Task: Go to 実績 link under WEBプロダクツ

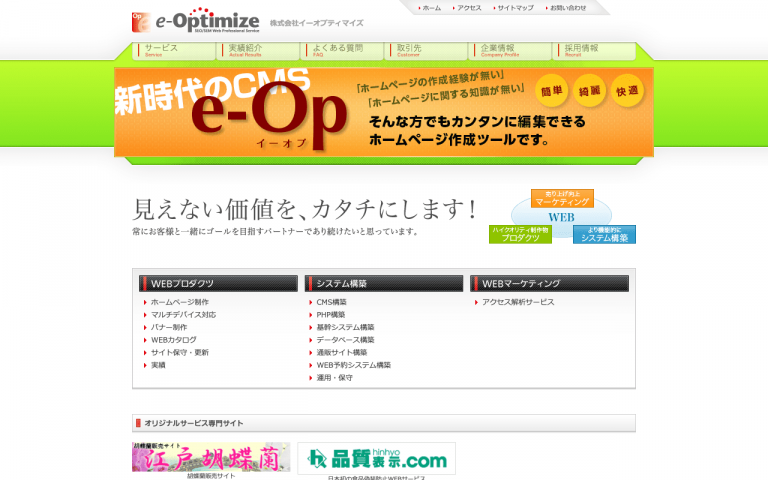Action: coord(158,365)
